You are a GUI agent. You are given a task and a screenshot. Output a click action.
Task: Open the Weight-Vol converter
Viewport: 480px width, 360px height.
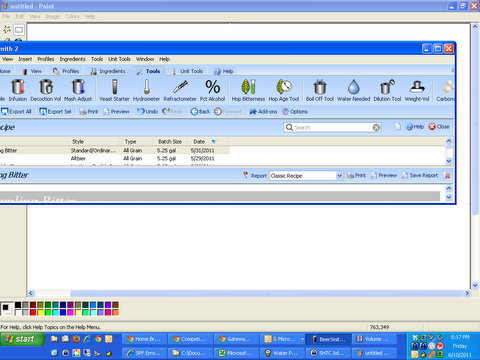click(x=417, y=90)
